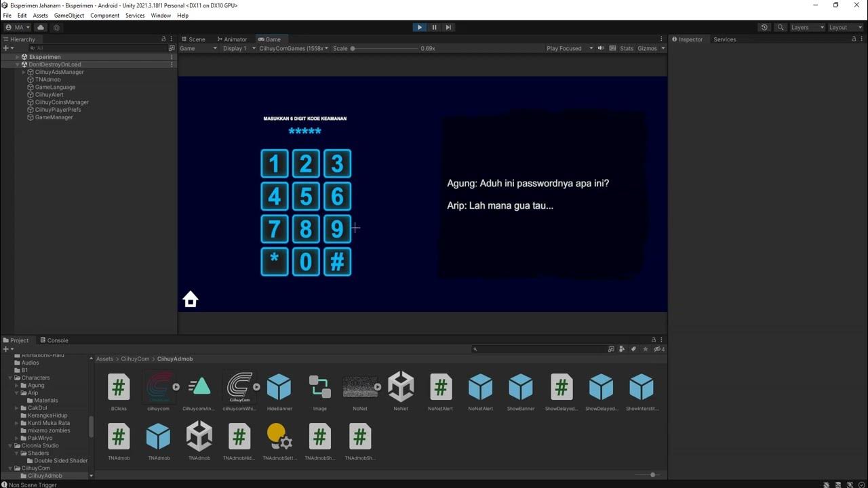The image size is (868, 488).
Task: Toggle Mute Audio speaker icon
Action: 601,48
